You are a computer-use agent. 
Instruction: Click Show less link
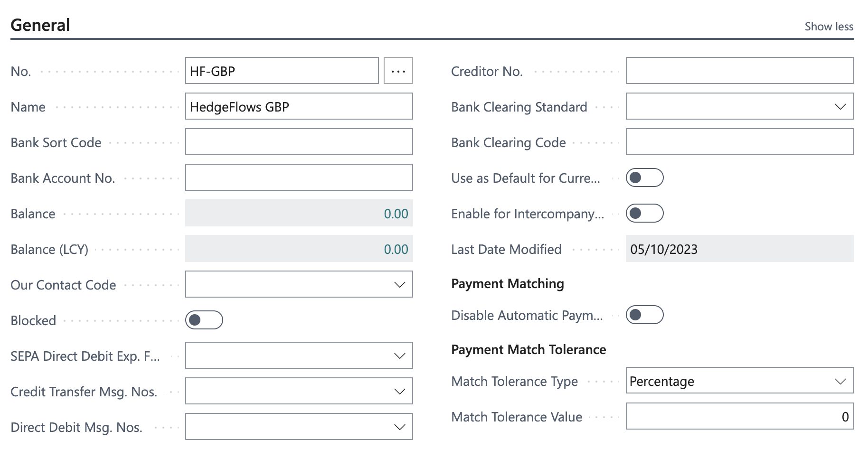[x=829, y=27]
